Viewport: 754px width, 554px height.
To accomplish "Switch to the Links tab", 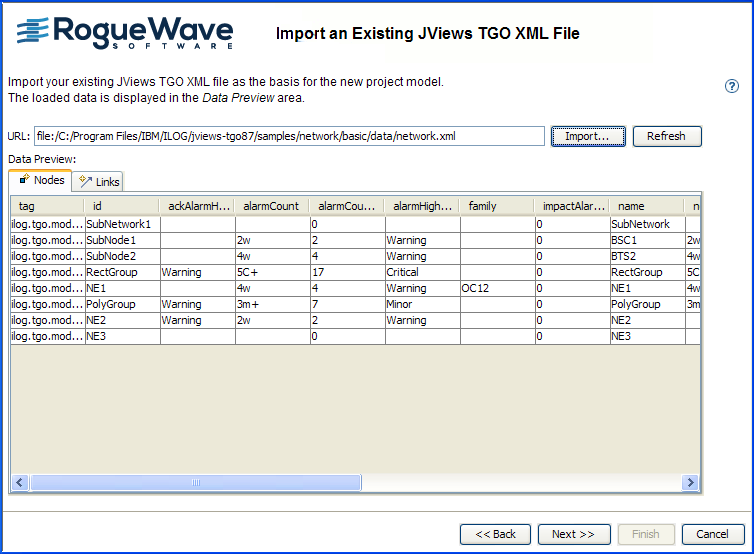I will (99, 181).
